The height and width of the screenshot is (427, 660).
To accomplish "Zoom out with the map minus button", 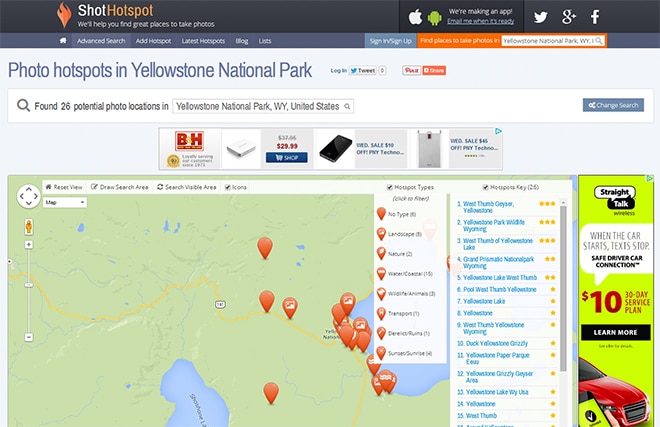I will tap(29, 337).
